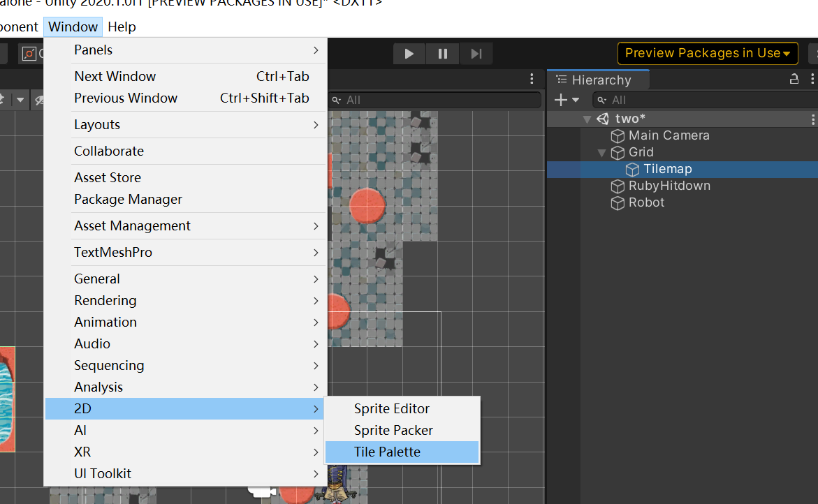Expand the Rendering submenu

coord(186,301)
